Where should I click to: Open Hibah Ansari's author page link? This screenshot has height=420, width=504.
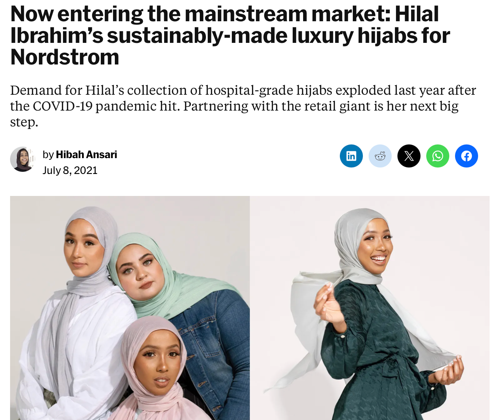click(x=86, y=155)
